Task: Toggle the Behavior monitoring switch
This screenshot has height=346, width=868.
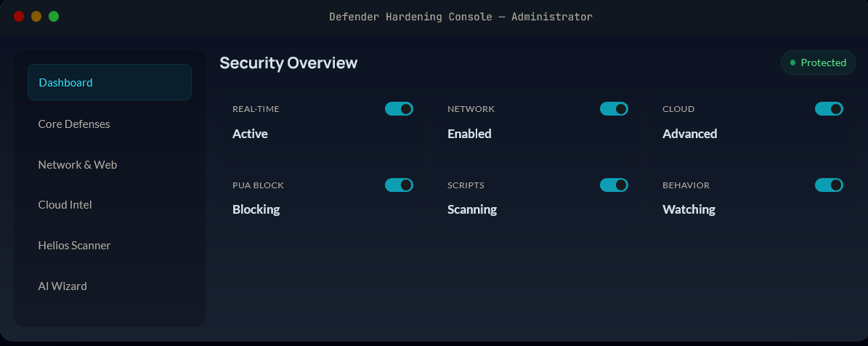Action: tap(829, 185)
